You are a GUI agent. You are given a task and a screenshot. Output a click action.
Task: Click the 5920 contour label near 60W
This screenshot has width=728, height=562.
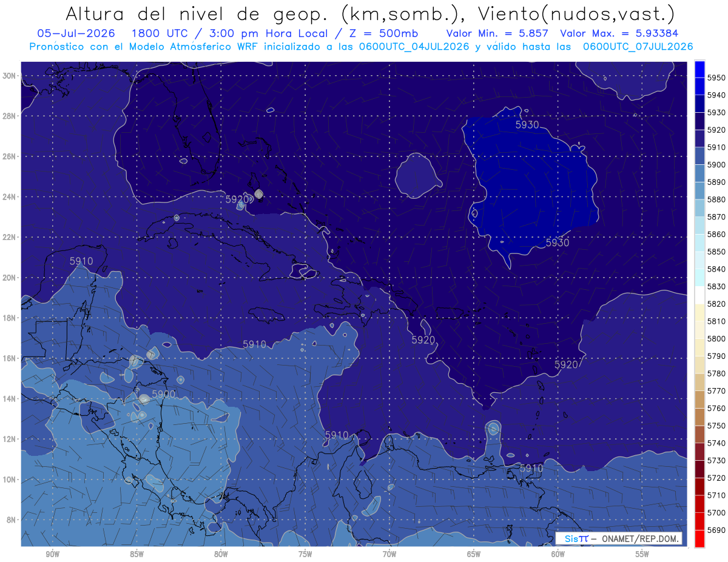pos(567,364)
